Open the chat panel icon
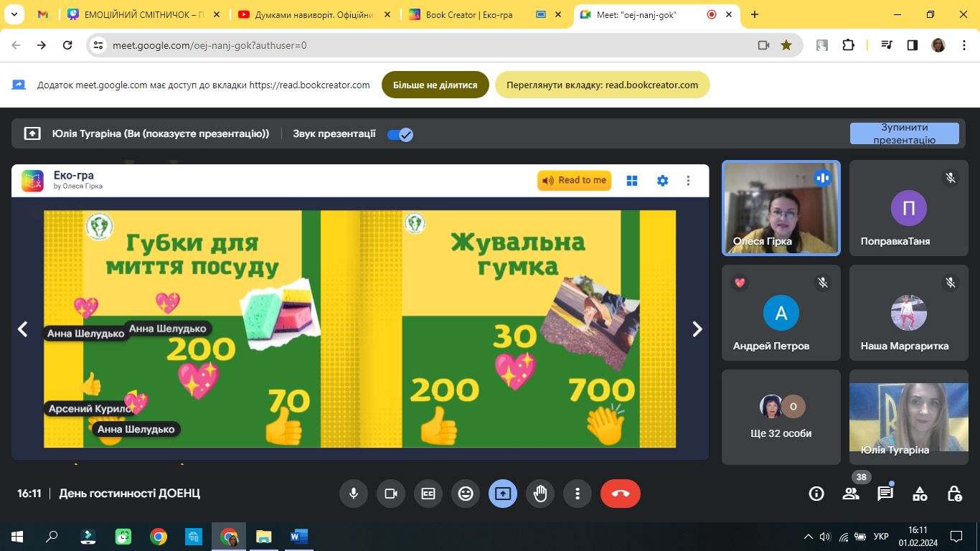 pyautogui.click(x=885, y=494)
